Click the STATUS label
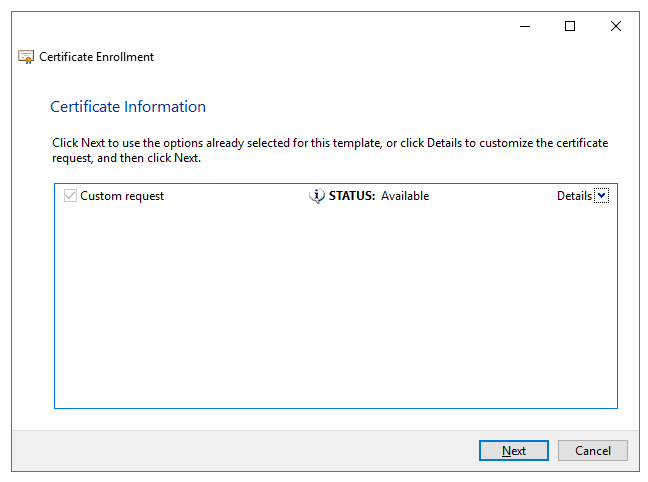 click(x=352, y=196)
